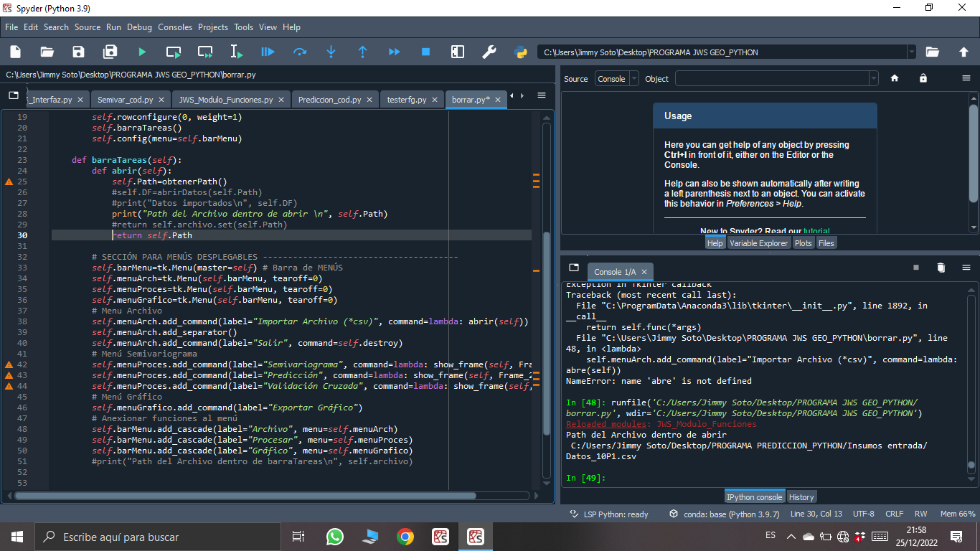This screenshot has width=980, height=551.
Task: Interrupt the console kernel
Action: (x=916, y=268)
